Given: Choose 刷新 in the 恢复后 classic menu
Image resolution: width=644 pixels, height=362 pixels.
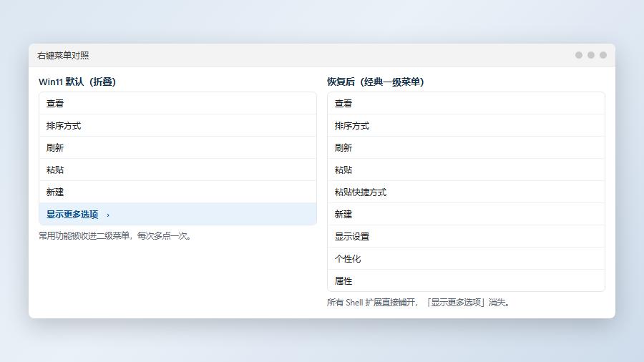Looking at the screenshot, I should coord(466,148).
